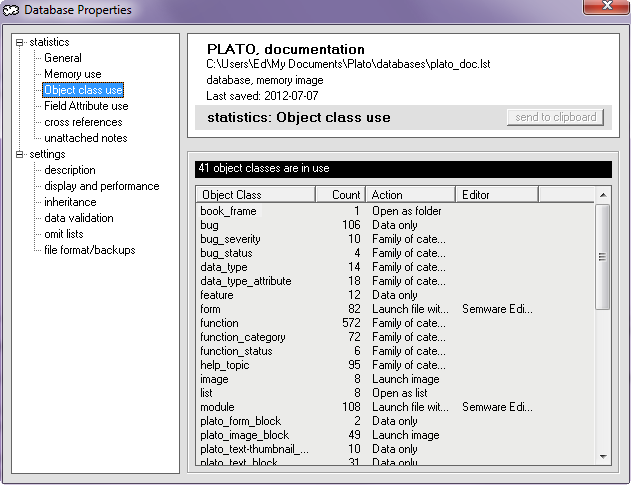
Task: Open data validation settings
Action: 78,218
